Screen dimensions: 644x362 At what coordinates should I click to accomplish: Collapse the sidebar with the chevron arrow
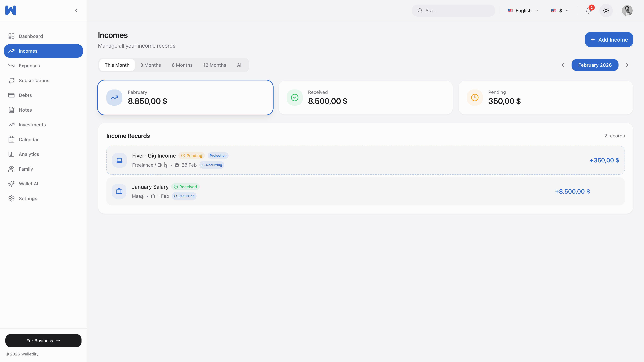(76, 11)
